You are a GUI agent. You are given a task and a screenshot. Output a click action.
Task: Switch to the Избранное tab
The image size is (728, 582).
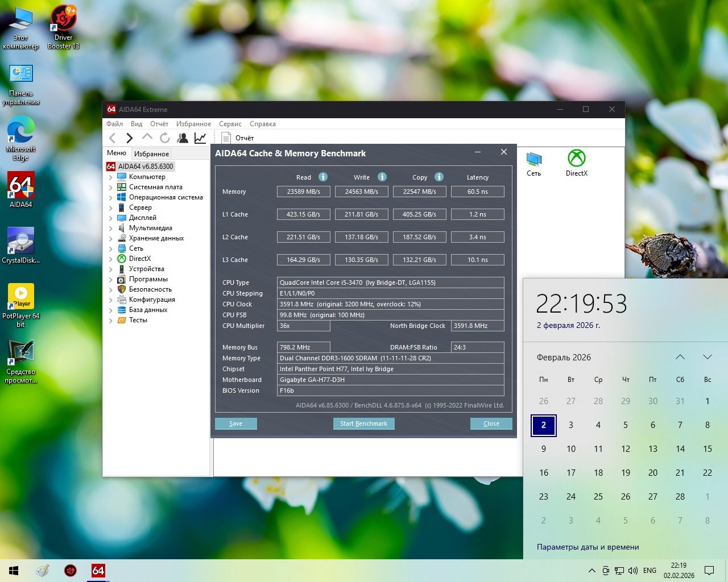click(151, 153)
